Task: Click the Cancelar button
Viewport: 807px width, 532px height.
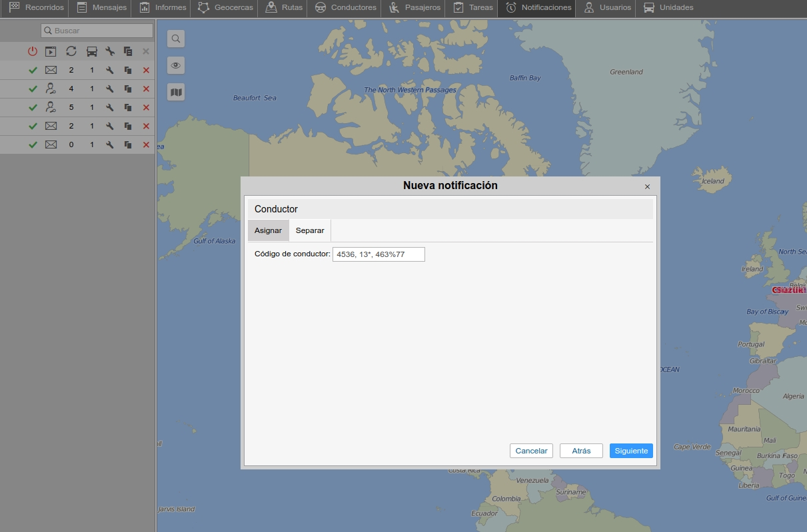Action: click(531, 451)
